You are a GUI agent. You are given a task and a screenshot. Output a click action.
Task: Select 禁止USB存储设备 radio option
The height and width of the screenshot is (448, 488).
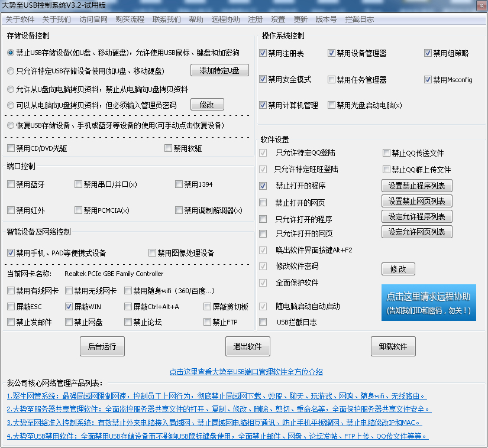pyautogui.click(x=11, y=53)
